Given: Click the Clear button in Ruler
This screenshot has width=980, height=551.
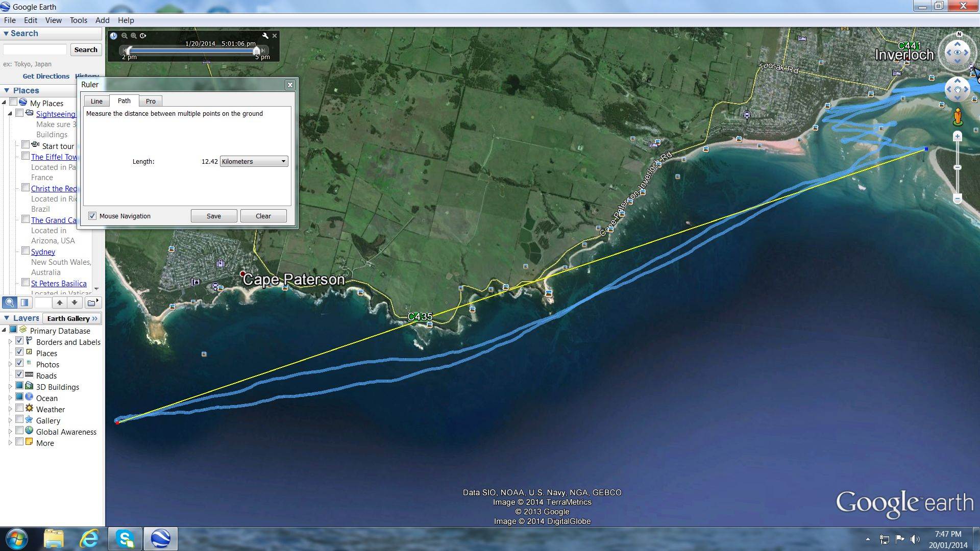Looking at the screenshot, I should click(263, 216).
